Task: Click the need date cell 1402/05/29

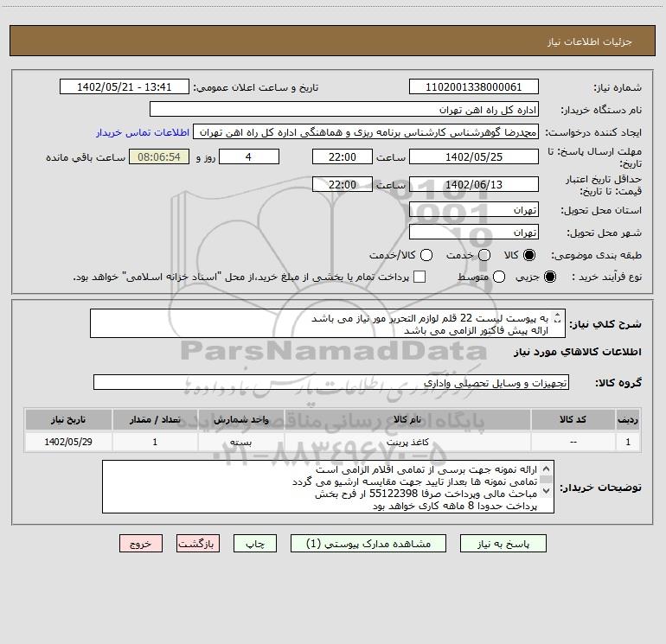Action: [68, 442]
